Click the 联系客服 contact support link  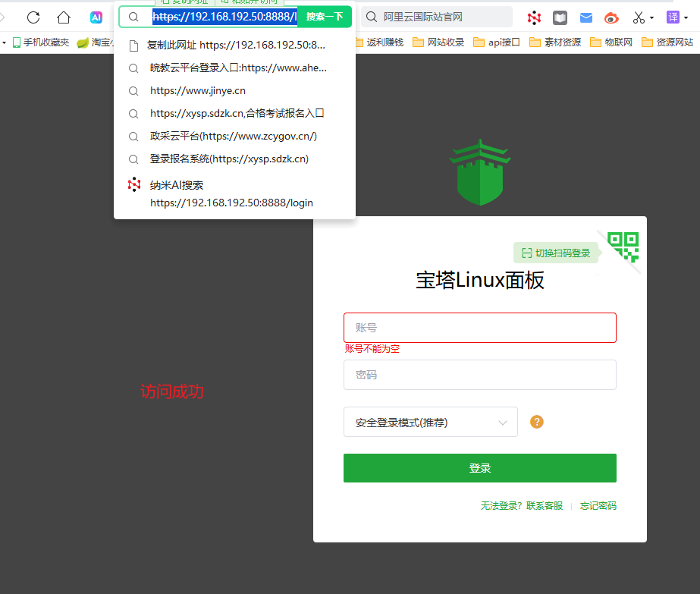tap(545, 506)
